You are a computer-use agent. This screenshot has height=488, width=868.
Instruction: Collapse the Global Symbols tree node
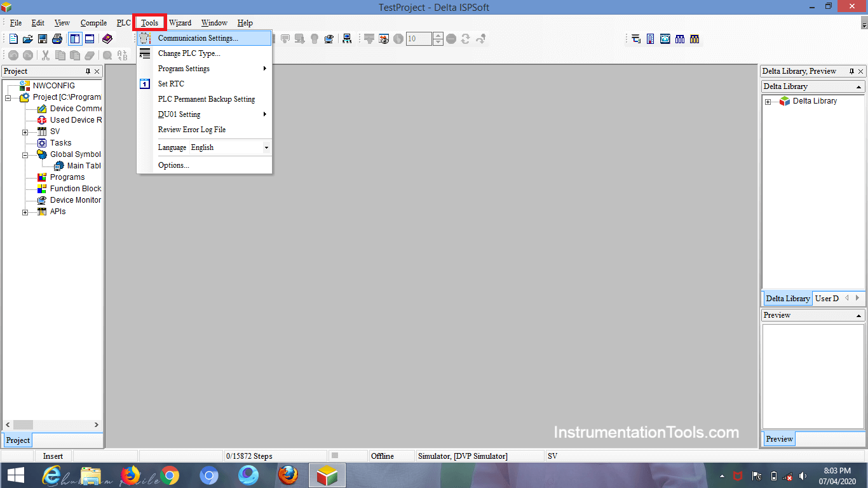(x=25, y=155)
